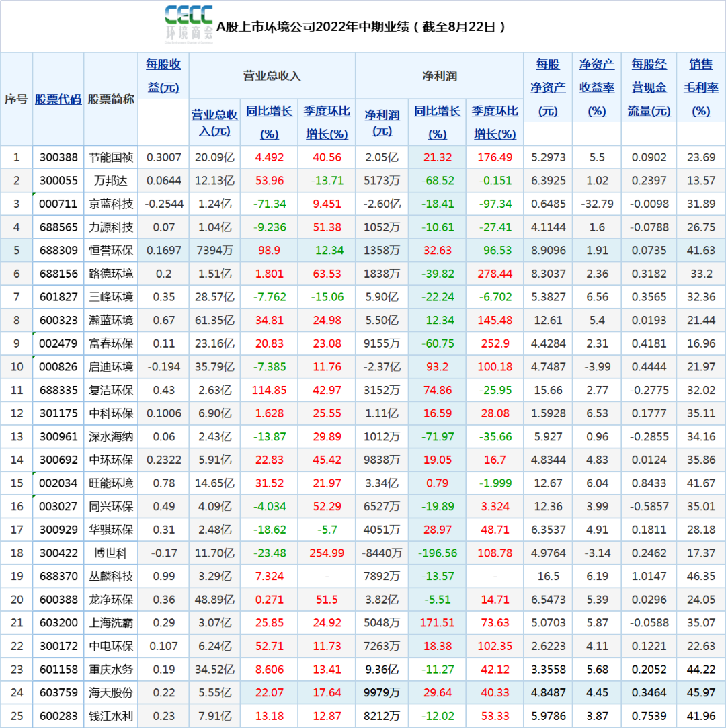Select stock name 万邦达
The height and width of the screenshot is (728, 726).
point(111,181)
